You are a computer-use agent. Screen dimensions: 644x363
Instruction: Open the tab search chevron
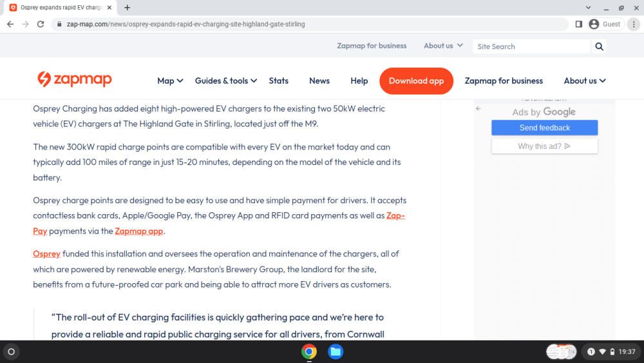[588, 7]
